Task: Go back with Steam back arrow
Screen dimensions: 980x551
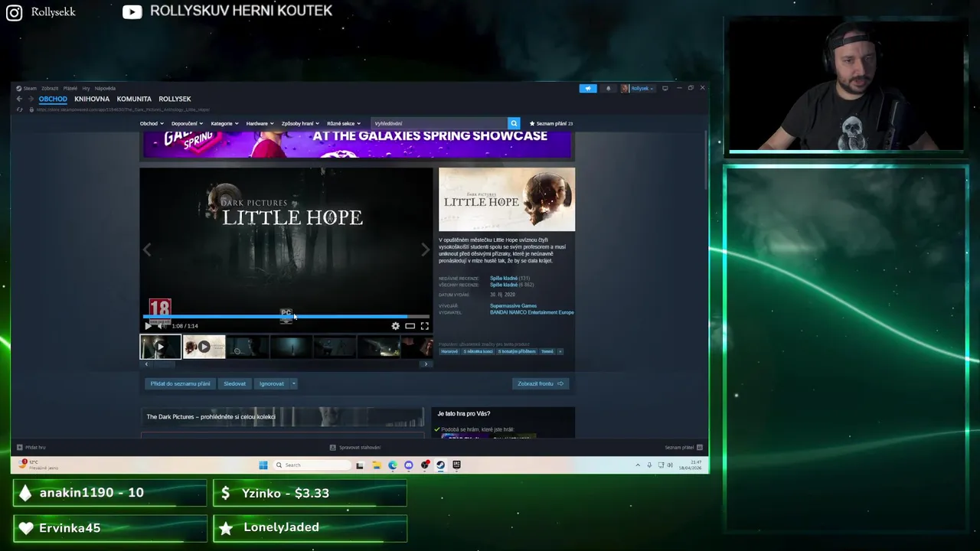Action: [x=20, y=99]
